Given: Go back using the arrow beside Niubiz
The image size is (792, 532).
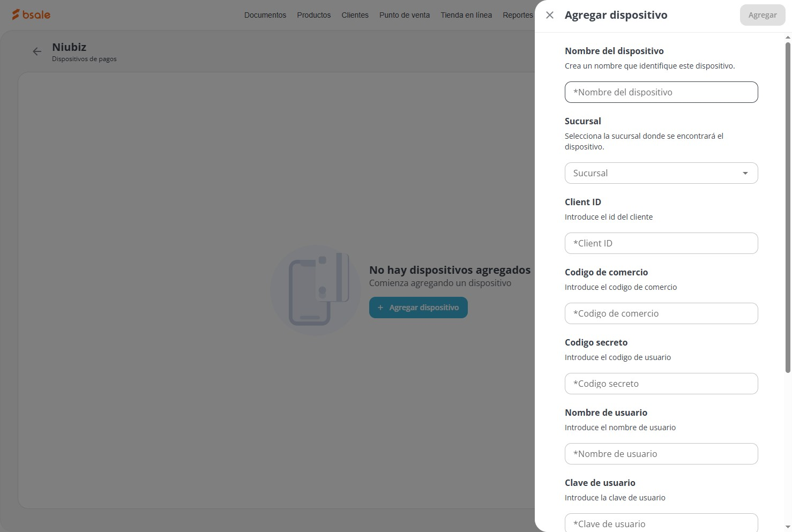Looking at the screenshot, I should pyautogui.click(x=37, y=51).
